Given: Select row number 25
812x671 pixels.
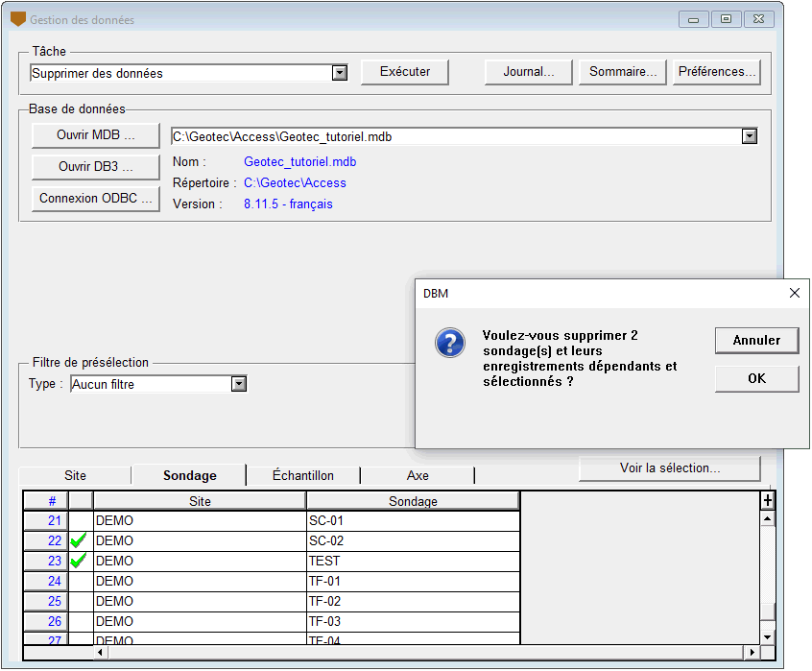Looking at the screenshot, I should click(46, 602).
